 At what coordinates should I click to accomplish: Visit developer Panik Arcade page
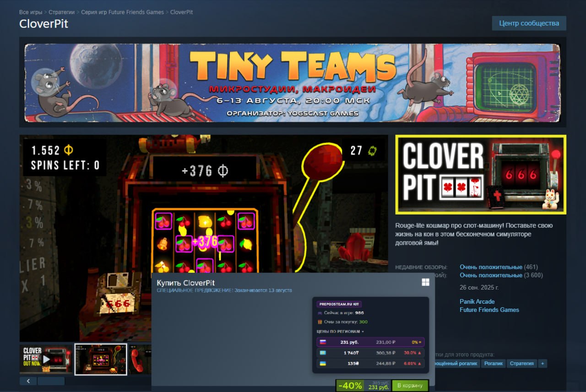[477, 301]
